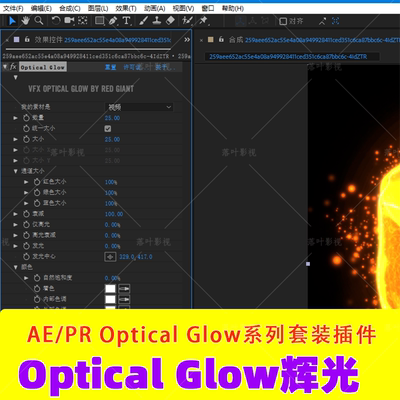Click the 着色 white color swatch
Screen dimensions: 400x400
pyautogui.click(x=110, y=289)
